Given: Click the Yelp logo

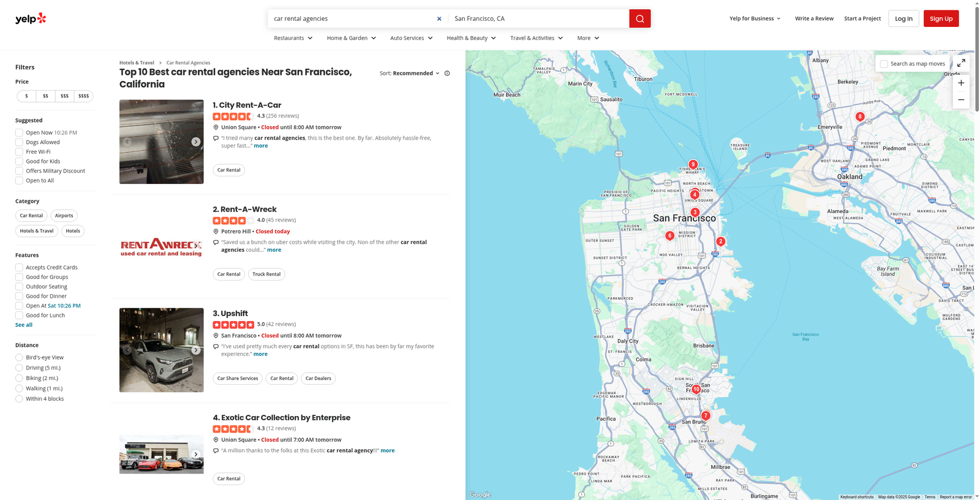Looking at the screenshot, I should click(x=31, y=18).
